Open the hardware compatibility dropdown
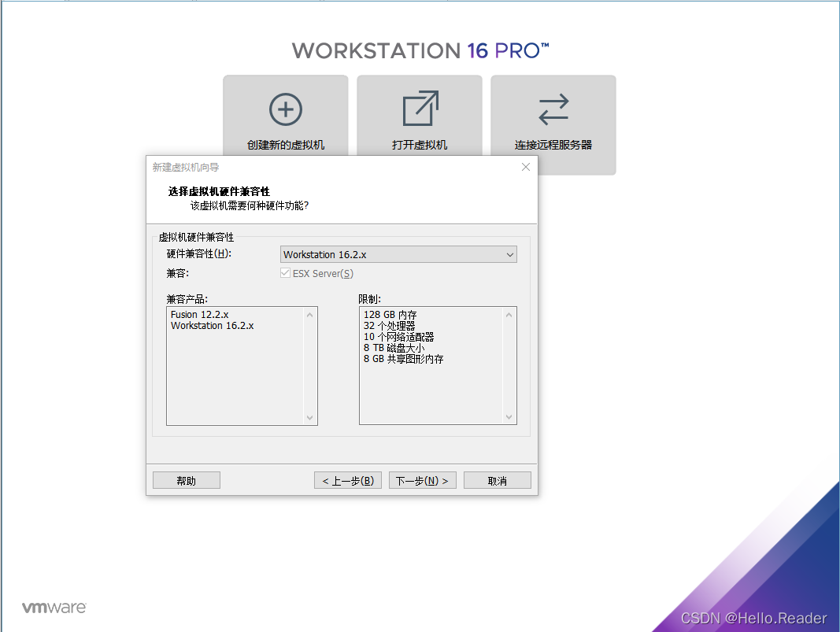 click(x=398, y=254)
